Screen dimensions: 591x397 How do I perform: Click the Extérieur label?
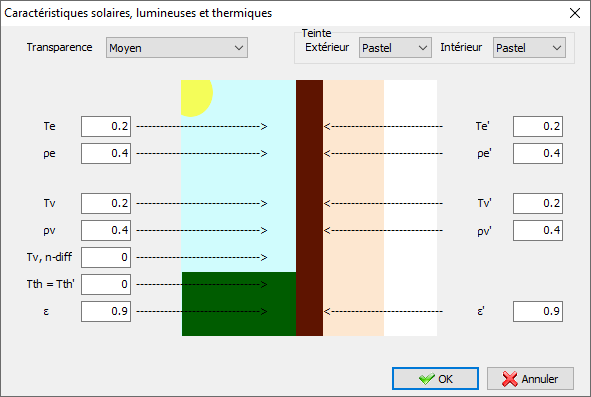(327, 47)
